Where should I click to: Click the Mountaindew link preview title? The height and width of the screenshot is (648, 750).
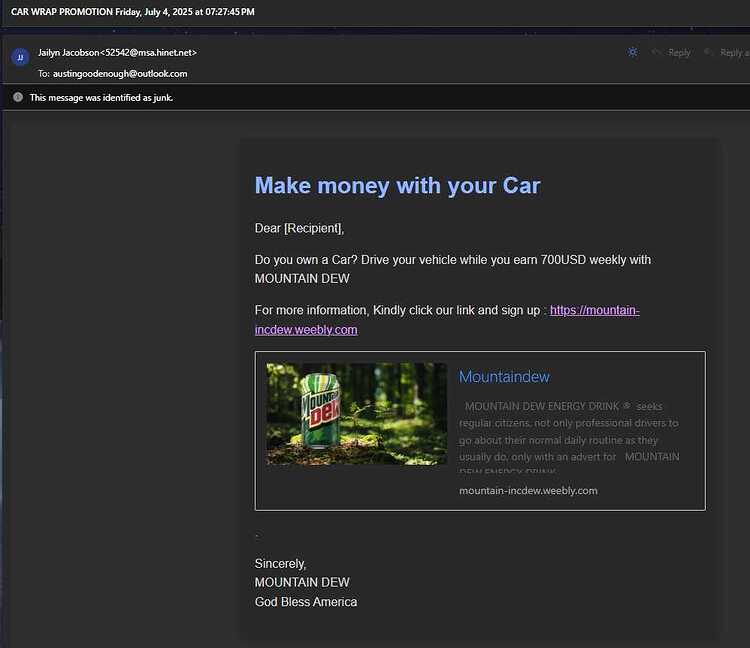click(504, 377)
